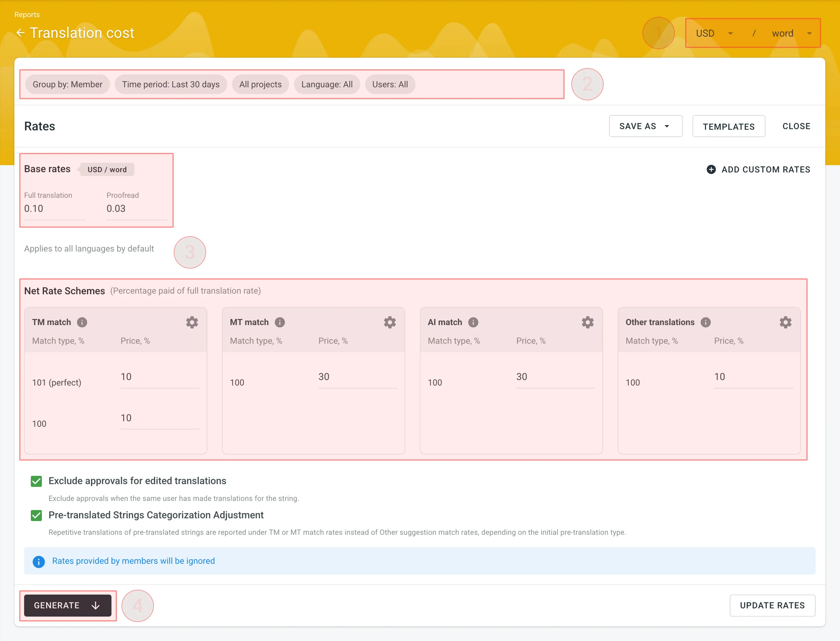840x641 pixels.
Task: Open MT match settings gear
Action: (390, 322)
